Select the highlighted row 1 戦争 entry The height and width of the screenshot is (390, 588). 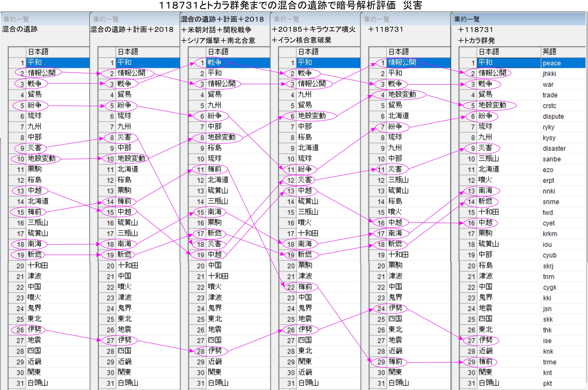pyautogui.click(x=214, y=62)
